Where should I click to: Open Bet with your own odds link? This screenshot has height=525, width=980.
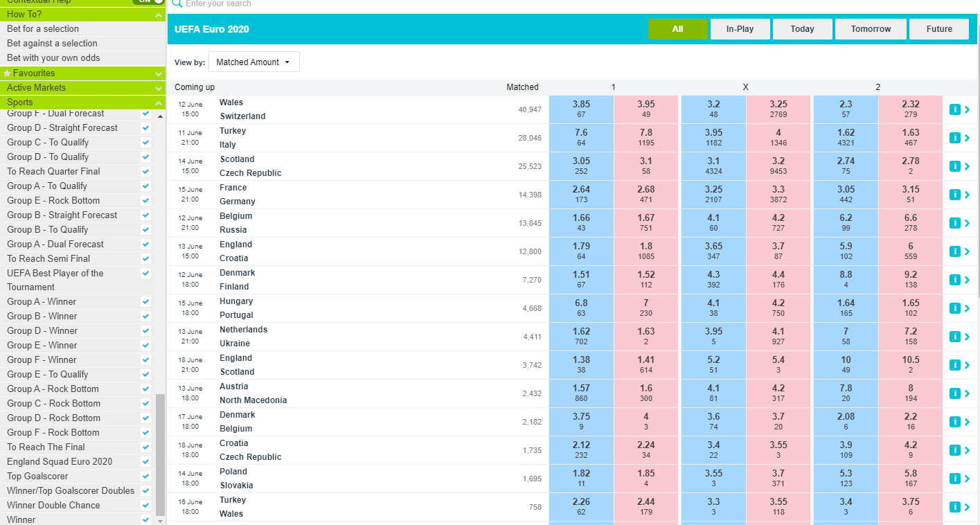(53, 58)
